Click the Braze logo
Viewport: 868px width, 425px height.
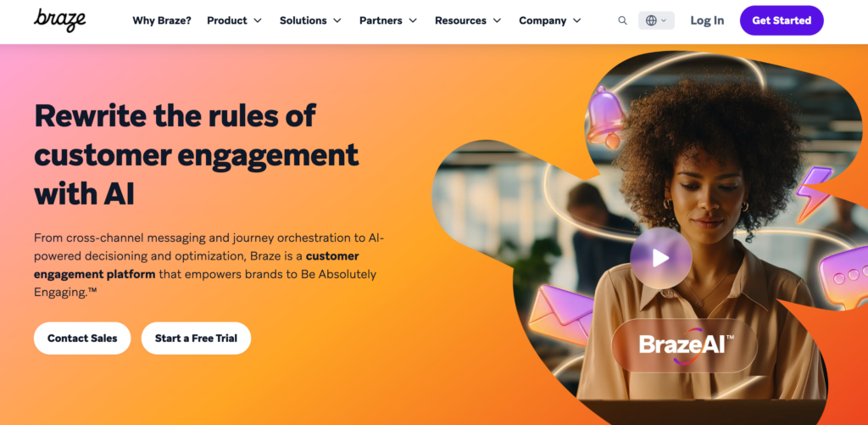[60, 20]
